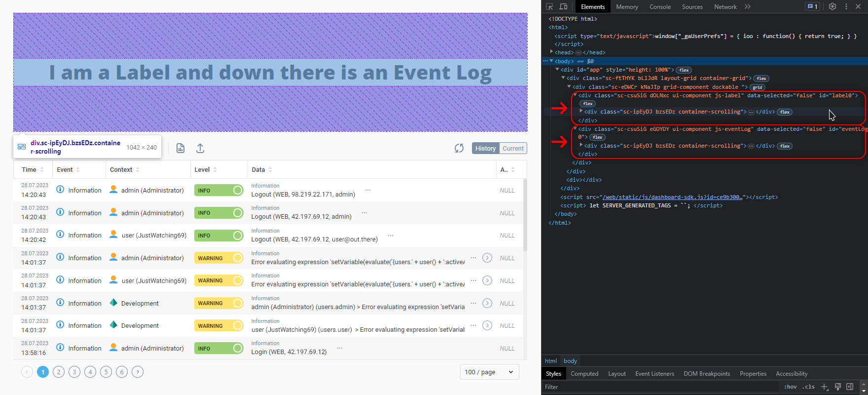Click new style rule plus icon
868x395 pixels.
tap(824, 387)
